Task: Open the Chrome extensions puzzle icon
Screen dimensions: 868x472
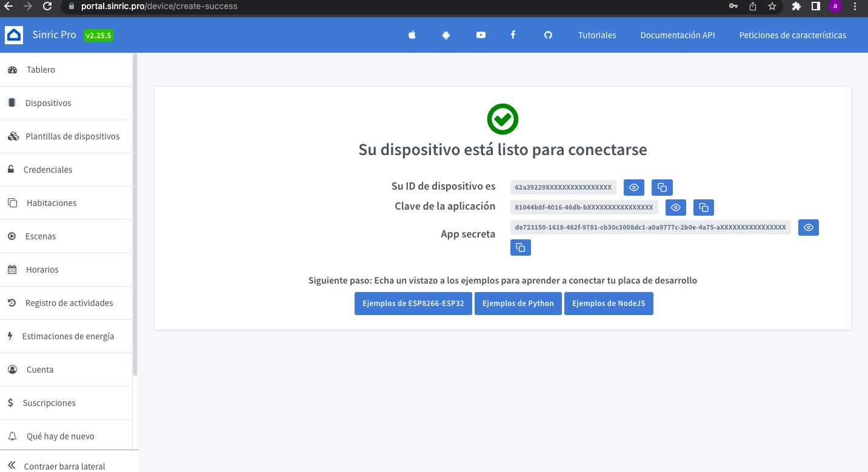Action: pyautogui.click(x=796, y=7)
